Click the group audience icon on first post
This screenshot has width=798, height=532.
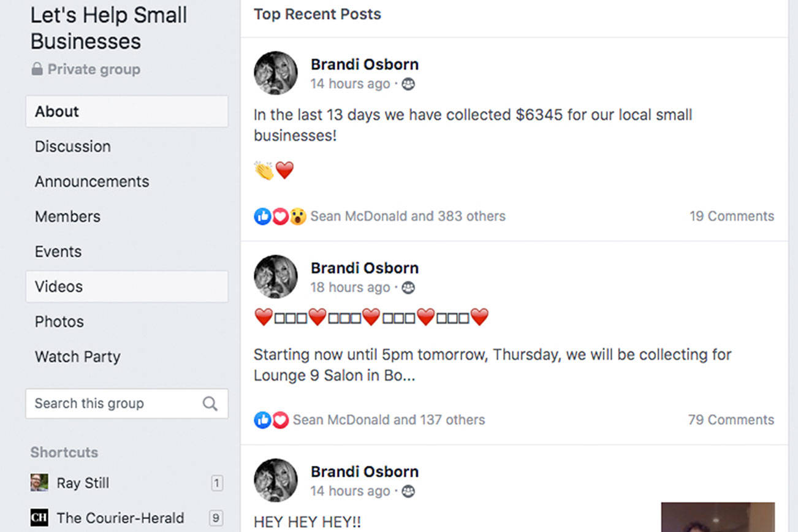(x=408, y=84)
